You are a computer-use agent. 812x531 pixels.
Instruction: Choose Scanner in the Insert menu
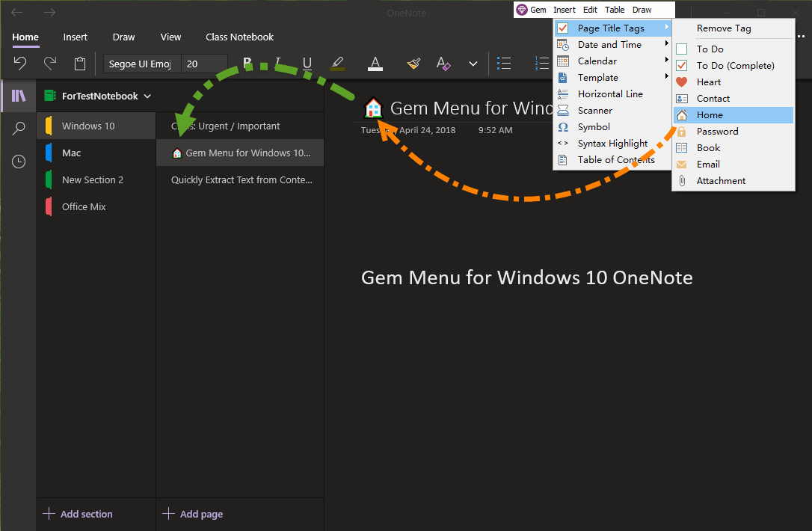coord(612,111)
